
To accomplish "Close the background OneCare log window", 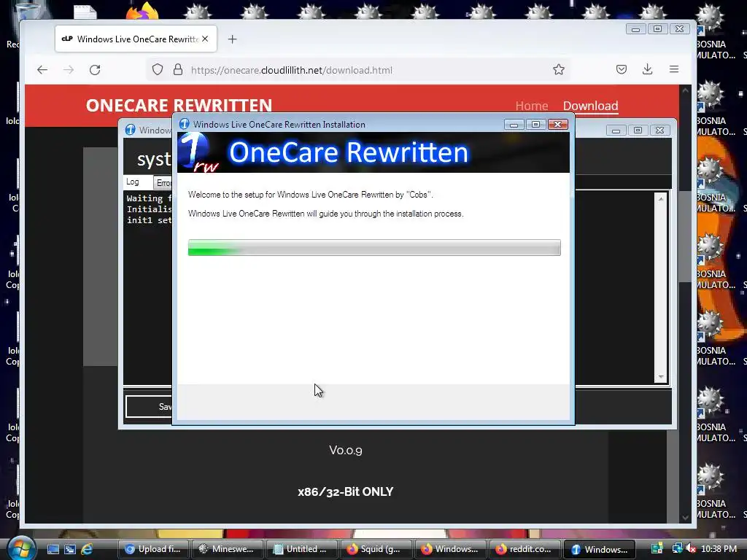I will tap(659, 131).
